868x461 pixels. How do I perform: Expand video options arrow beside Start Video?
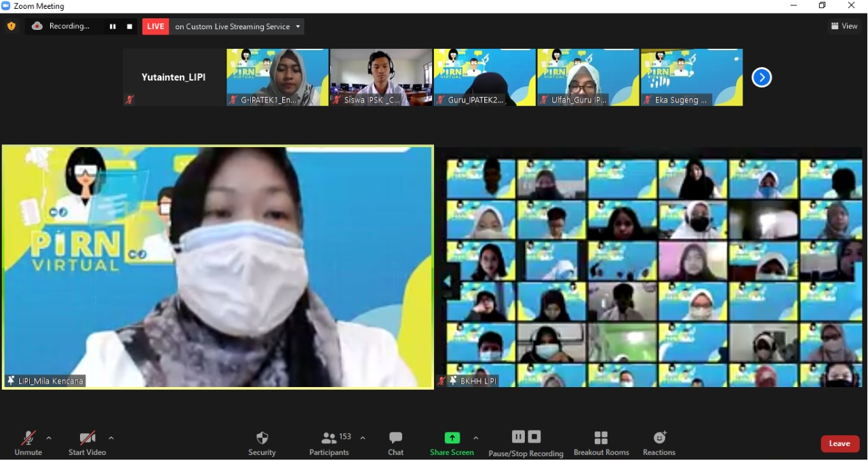coord(111,438)
